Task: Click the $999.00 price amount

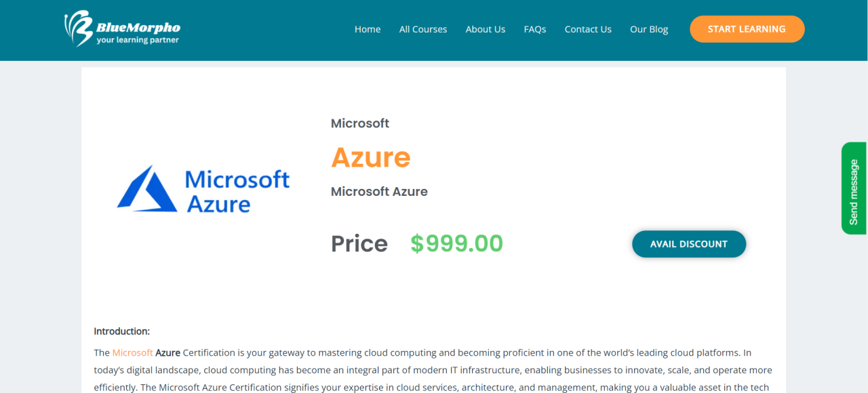Action: coord(457,243)
